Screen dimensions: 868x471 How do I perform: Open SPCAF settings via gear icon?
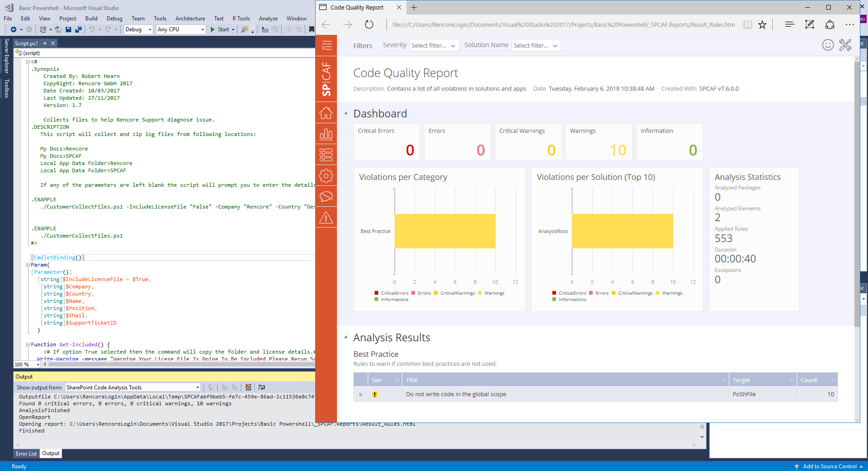click(326, 176)
